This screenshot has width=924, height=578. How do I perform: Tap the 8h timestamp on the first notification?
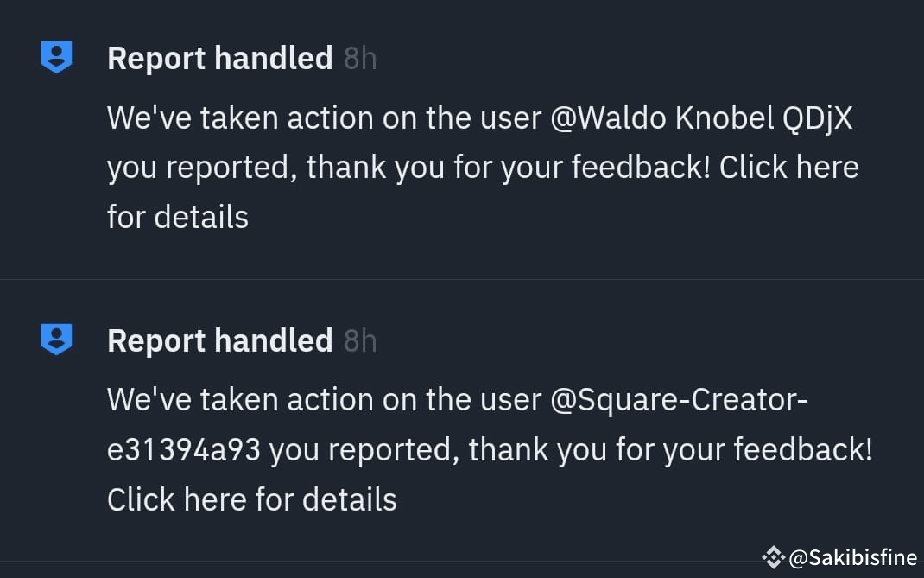[x=360, y=59]
